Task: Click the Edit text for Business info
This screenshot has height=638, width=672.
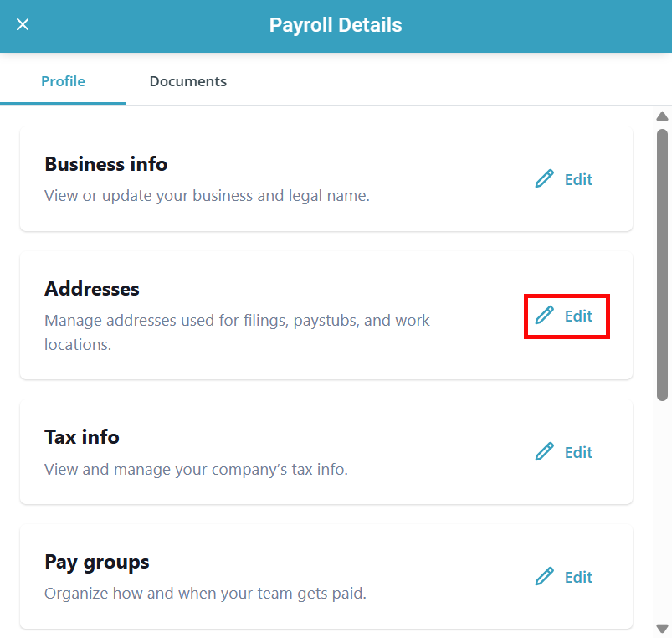Action: point(578,179)
